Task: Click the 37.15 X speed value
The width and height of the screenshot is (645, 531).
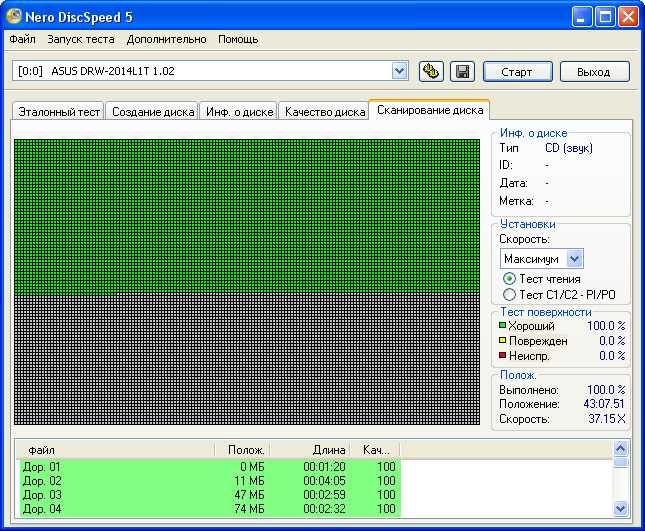Action: tap(607, 419)
